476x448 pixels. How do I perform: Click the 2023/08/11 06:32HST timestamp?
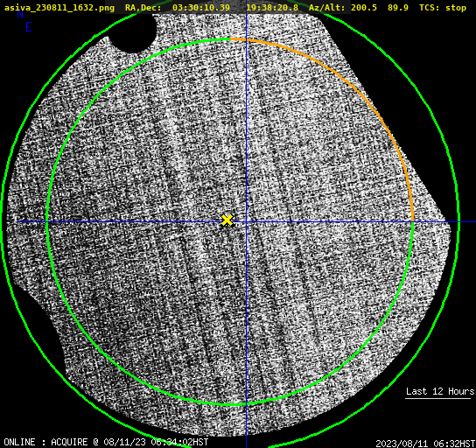pyautogui.click(x=425, y=444)
